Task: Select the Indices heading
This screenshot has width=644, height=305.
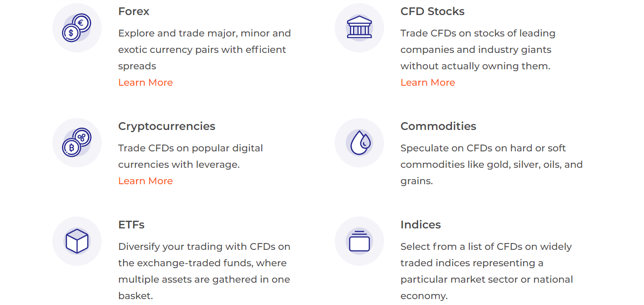Action: coord(421,225)
